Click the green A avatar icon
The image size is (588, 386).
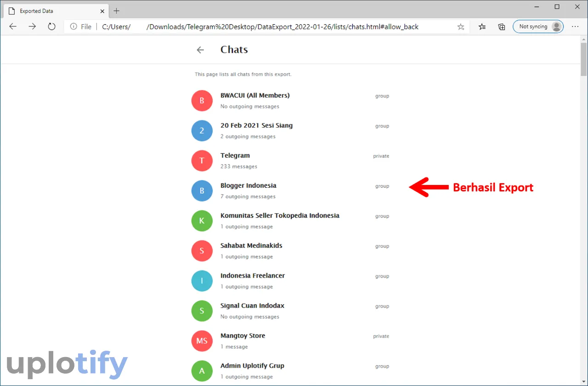tap(202, 371)
